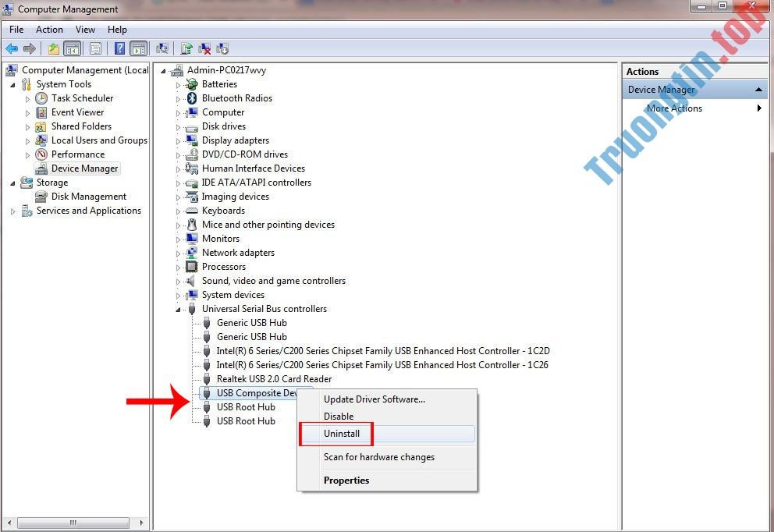Image resolution: width=774 pixels, height=532 pixels.
Task: Click the Help question mark toolbar icon
Action: 119,48
